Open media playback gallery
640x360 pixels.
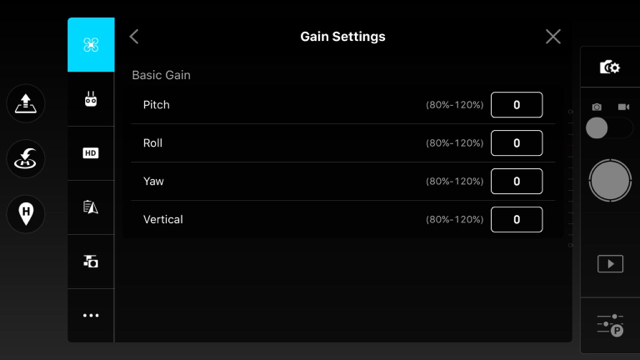point(610,264)
